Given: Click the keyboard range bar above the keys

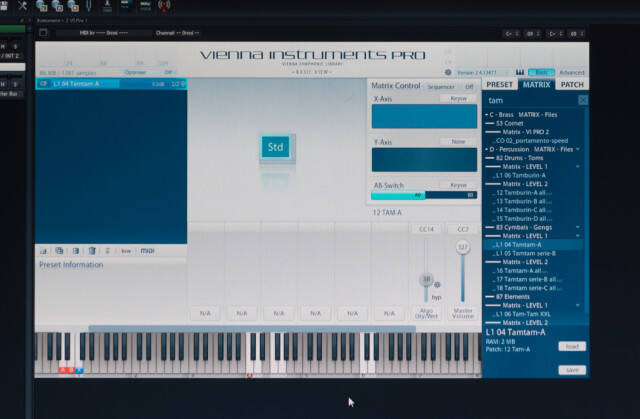Looking at the screenshot, I should coord(252,329).
